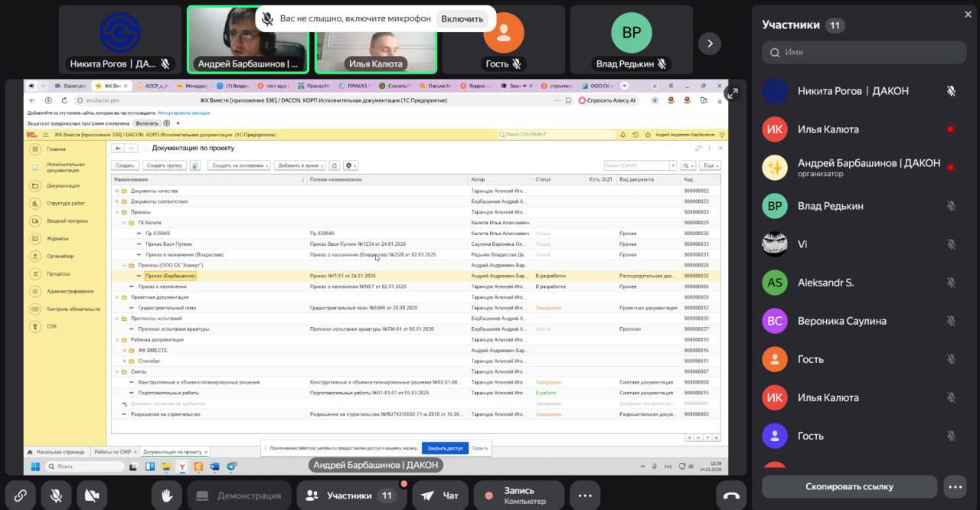Open the Процессы section icon
Viewport: 980px width, 510px height.
(x=34, y=273)
